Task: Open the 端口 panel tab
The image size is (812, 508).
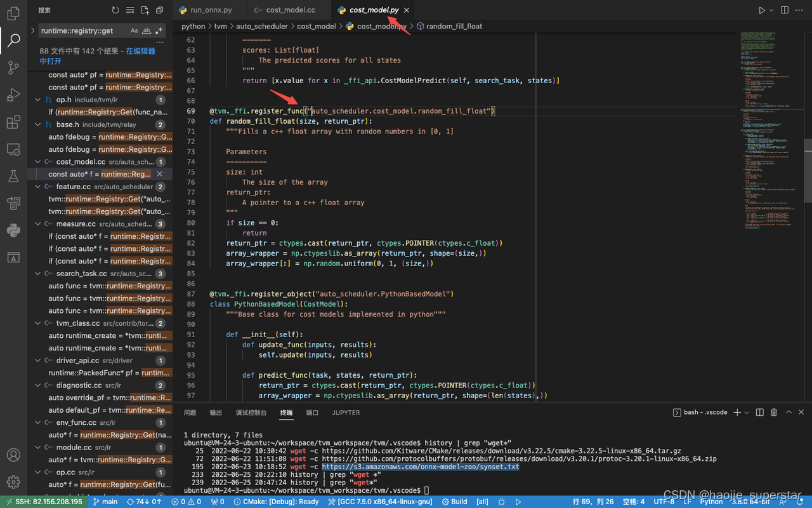Action: coord(312,413)
